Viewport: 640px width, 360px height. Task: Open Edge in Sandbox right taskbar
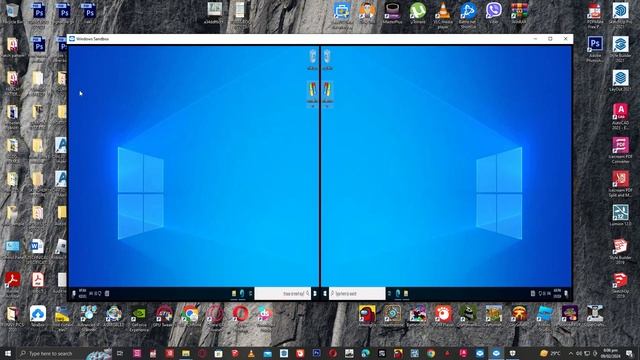[x=398, y=293]
